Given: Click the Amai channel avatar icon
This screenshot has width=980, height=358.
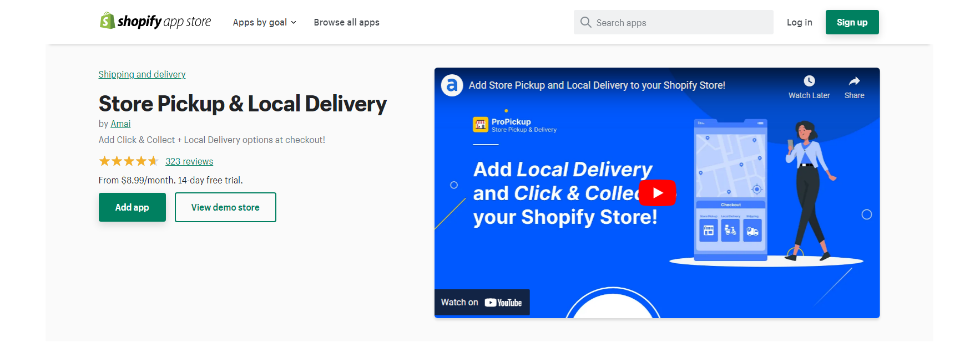Looking at the screenshot, I should [452, 85].
